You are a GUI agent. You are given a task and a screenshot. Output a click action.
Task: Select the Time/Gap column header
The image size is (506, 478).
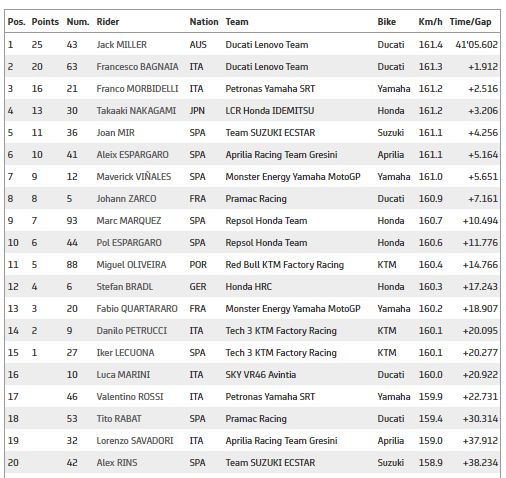[x=470, y=22]
